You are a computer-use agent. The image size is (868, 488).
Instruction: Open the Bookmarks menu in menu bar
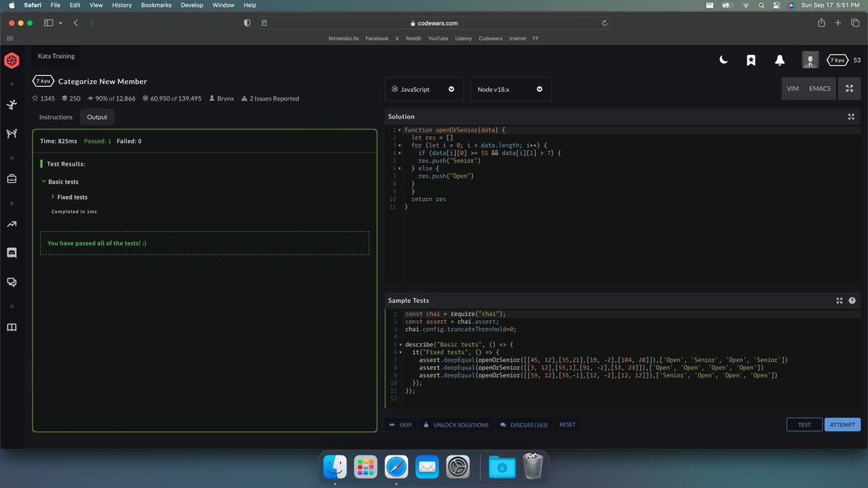[x=156, y=5]
